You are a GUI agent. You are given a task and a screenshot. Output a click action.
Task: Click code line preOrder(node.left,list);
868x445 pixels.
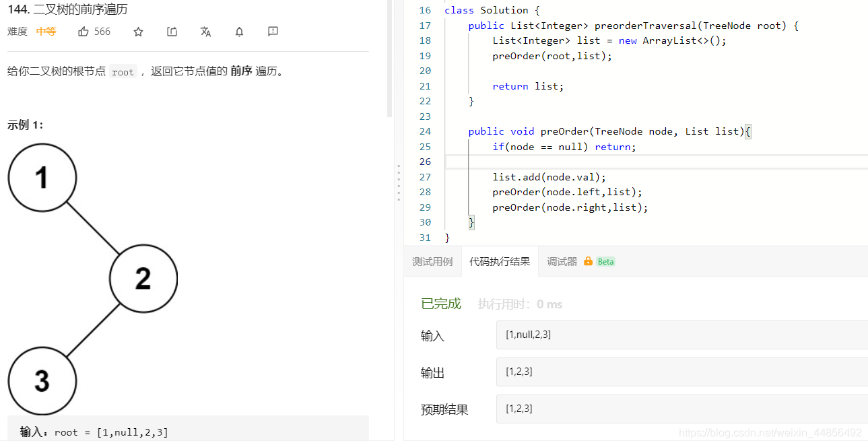click(x=568, y=192)
